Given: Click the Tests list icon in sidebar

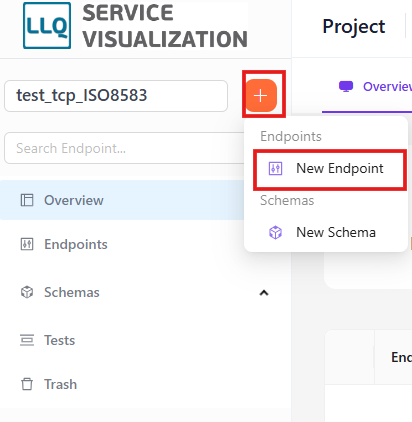Looking at the screenshot, I should coord(27,340).
